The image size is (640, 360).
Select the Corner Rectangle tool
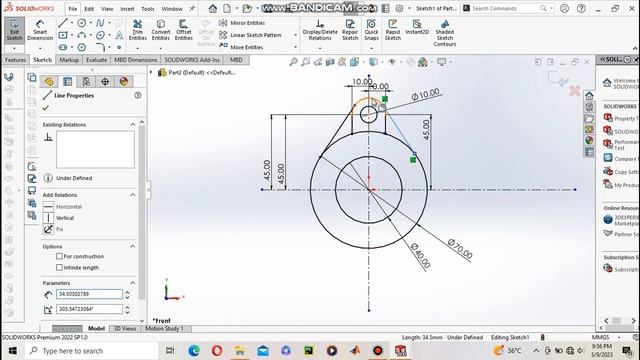pyautogui.click(x=62, y=36)
